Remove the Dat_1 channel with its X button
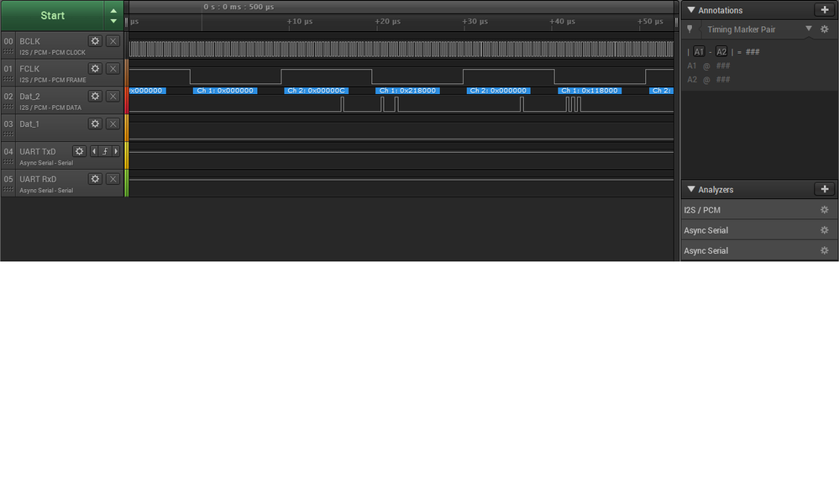Image resolution: width=839 pixels, height=504 pixels. 113,123
